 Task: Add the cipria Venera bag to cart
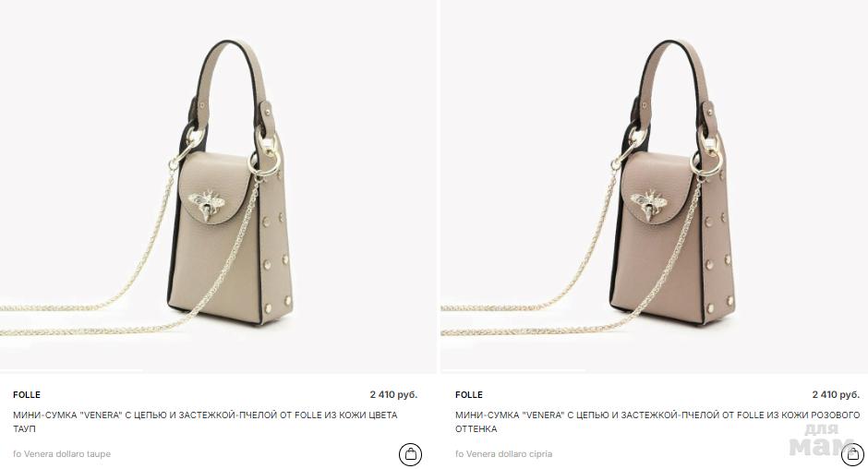click(x=852, y=454)
